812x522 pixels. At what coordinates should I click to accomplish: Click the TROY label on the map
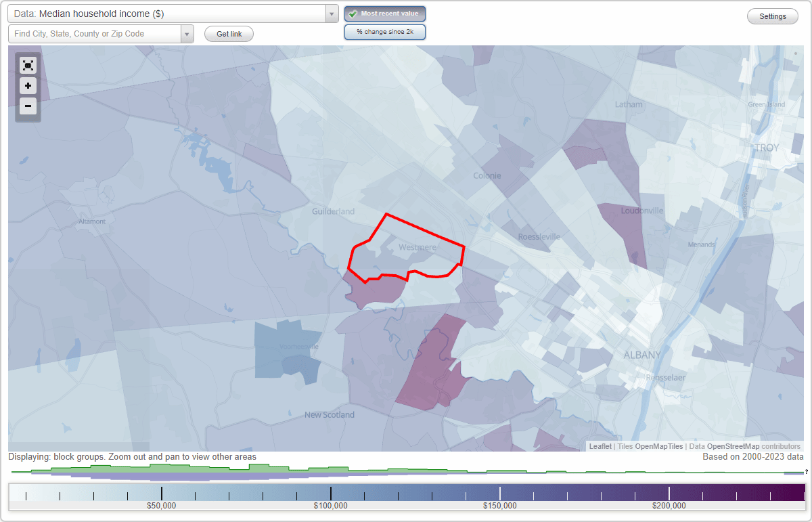767,148
